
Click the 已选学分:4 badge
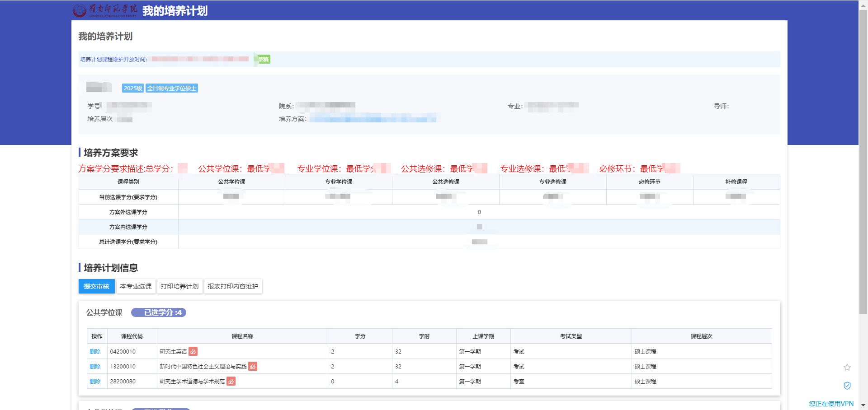[159, 312]
